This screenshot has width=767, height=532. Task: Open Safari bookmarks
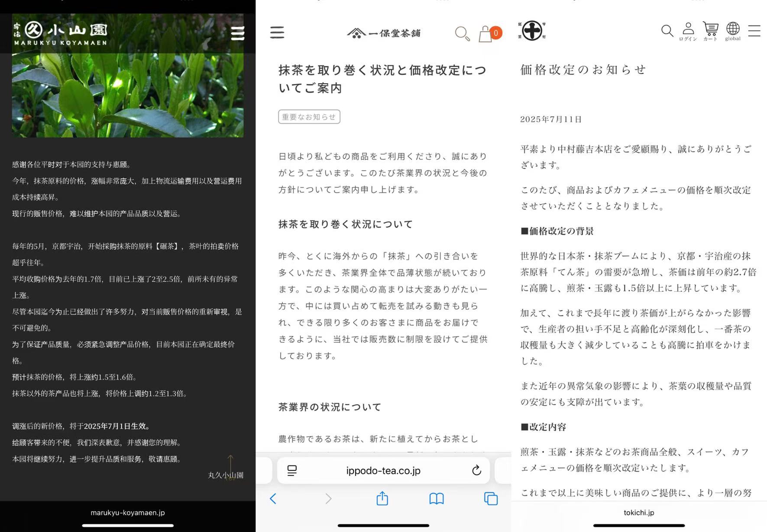[437, 499]
